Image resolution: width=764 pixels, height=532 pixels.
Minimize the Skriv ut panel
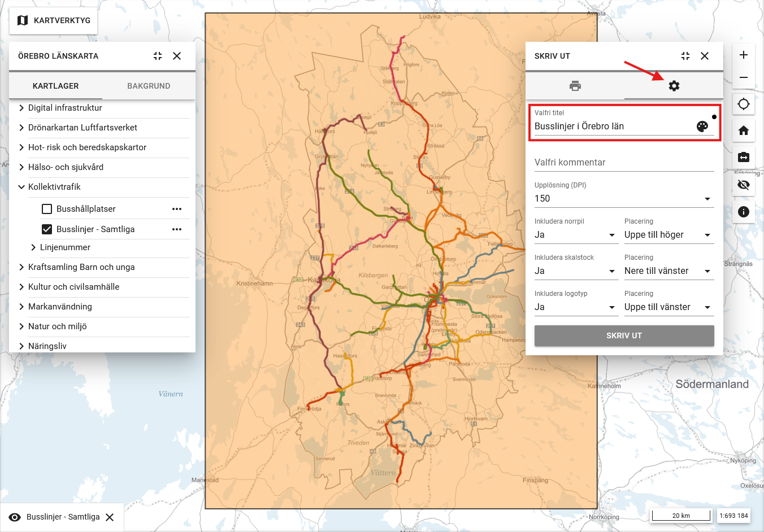tap(685, 56)
